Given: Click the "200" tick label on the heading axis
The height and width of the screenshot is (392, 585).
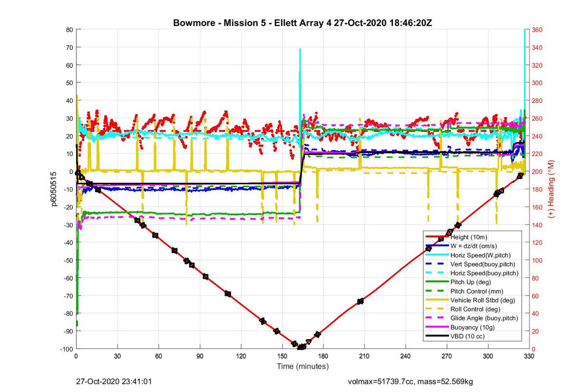Looking at the screenshot, I should coord(537,172).
